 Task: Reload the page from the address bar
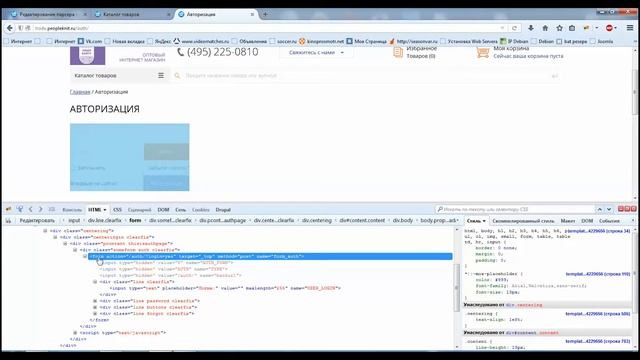click(x=514, y=28)
